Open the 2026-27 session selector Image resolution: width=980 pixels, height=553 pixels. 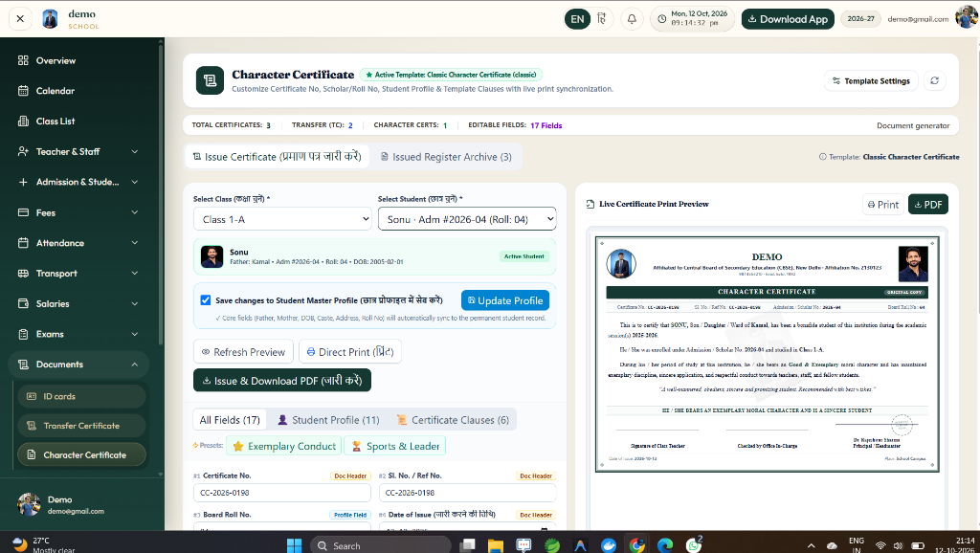tap(860, 19)
